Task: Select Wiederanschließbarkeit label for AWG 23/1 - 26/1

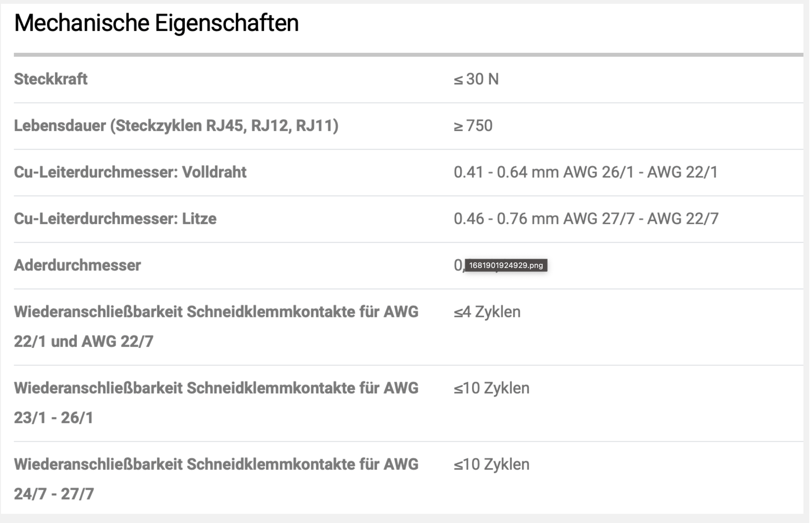Action: tap(216, 403)
